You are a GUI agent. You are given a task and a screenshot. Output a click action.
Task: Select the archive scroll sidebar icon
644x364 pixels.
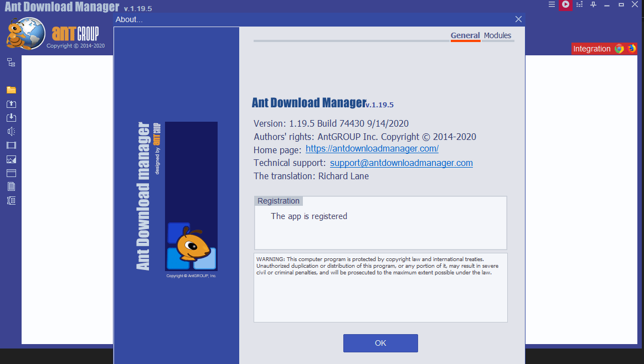[x=11, y=201]
